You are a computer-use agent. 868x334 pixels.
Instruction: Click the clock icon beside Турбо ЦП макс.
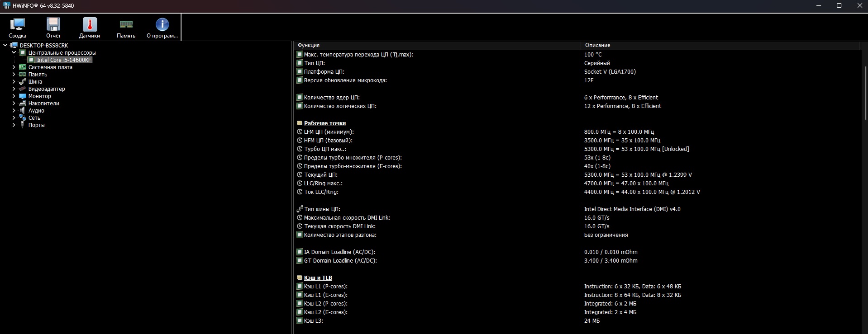[x=300, y=149]
